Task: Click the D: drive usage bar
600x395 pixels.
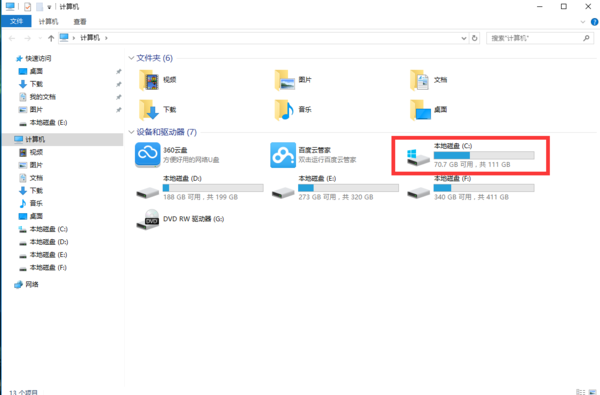Action: coord(213,188)
